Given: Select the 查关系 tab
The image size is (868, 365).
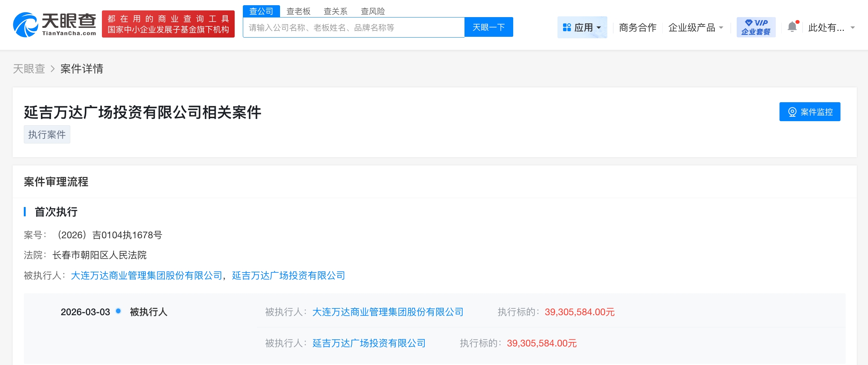Looking at the screenshot, I should [335, 11].
